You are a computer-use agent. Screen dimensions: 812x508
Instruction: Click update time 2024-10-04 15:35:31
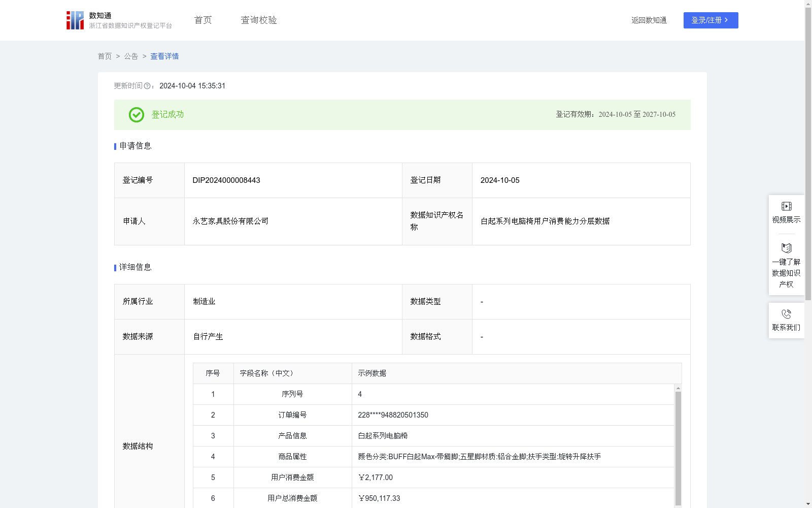pyautogui.click(x=192, y=86)
